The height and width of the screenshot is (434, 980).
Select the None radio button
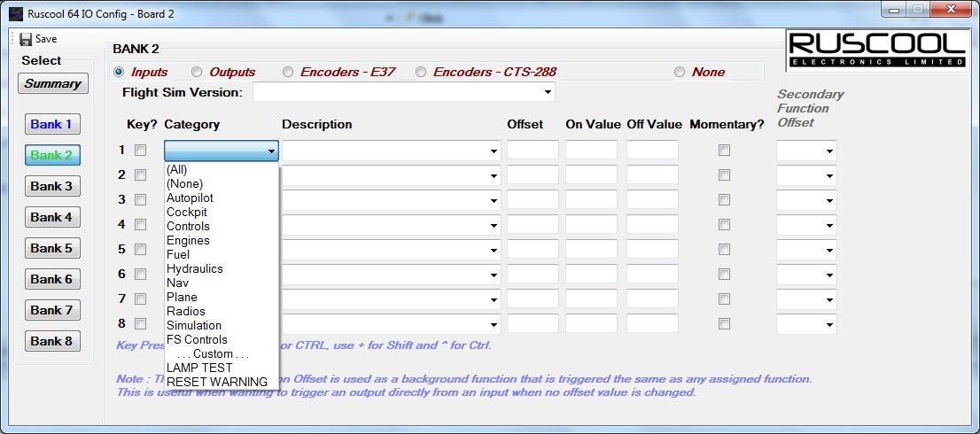[x=680, y=73]
